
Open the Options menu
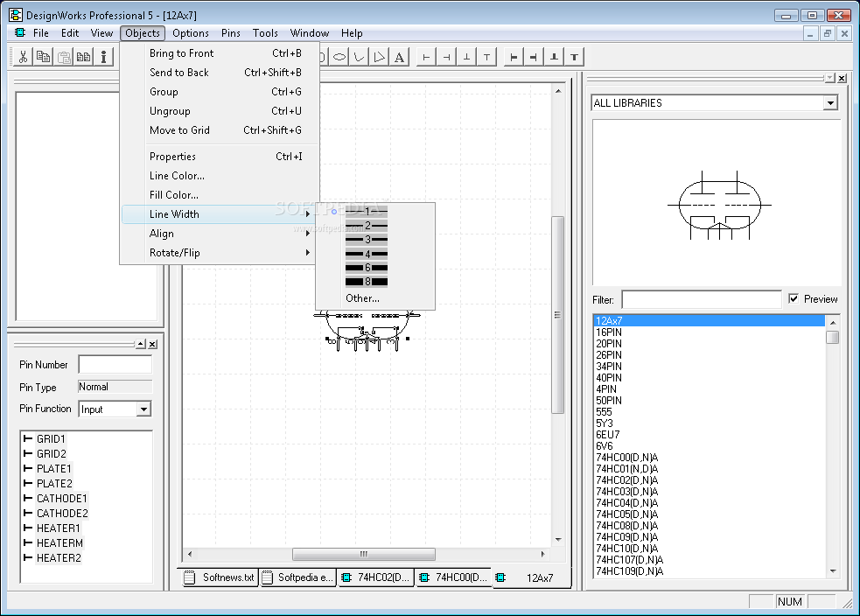[191, 33]
